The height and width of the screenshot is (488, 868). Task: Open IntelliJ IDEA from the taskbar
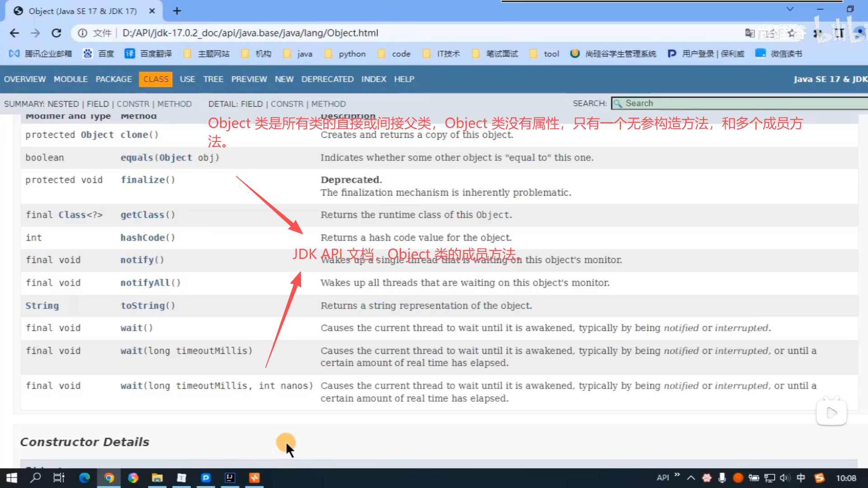[230, 478]
